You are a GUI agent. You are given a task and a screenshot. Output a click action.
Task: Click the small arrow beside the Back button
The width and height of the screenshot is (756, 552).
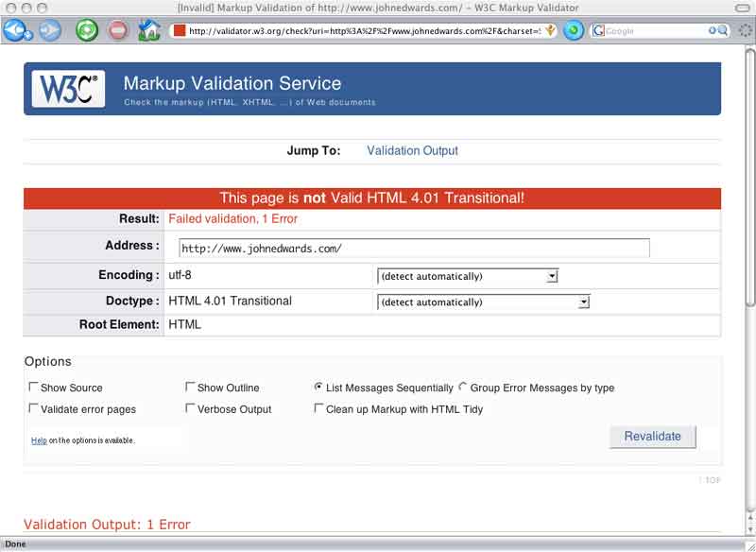click(x=28, y=35)
